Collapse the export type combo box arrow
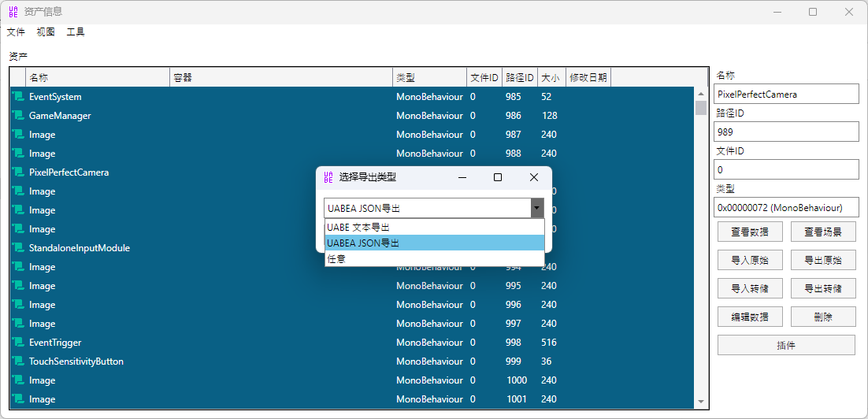The width and height of the screenshot is (868, 419). click(537, 208)
